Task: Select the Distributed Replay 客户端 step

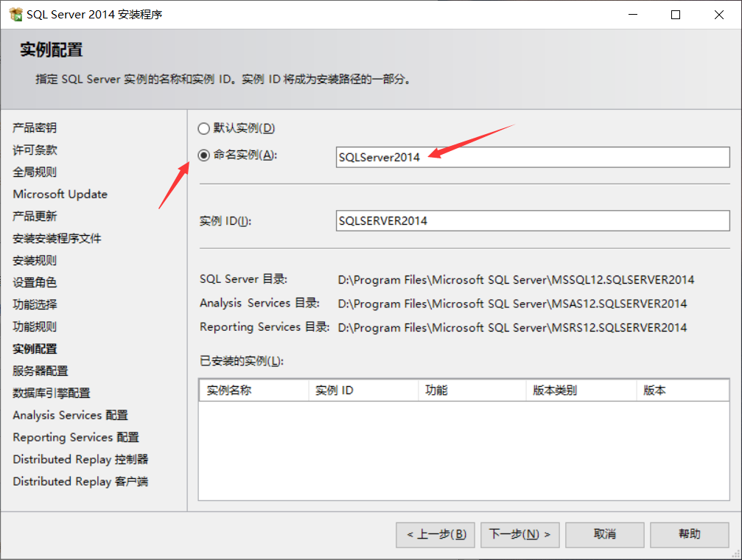Action: pyautogui.click(x=80, y=481)
